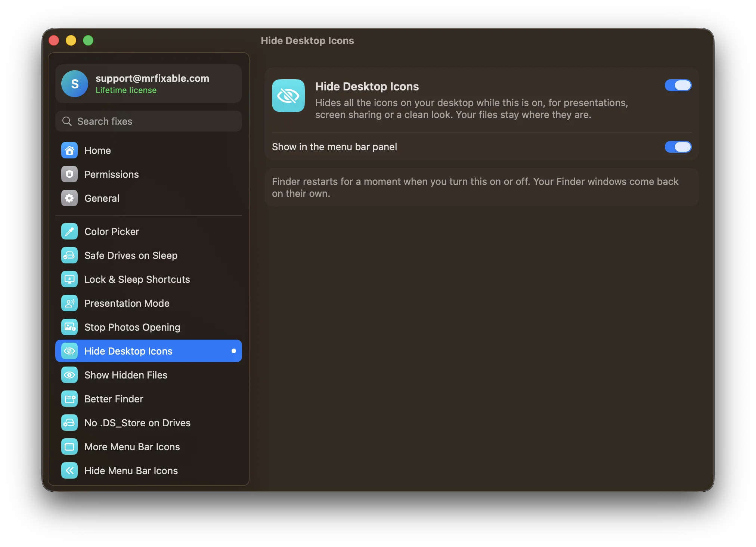Click the Presentation Mode person icon

[x=69, y=303]
